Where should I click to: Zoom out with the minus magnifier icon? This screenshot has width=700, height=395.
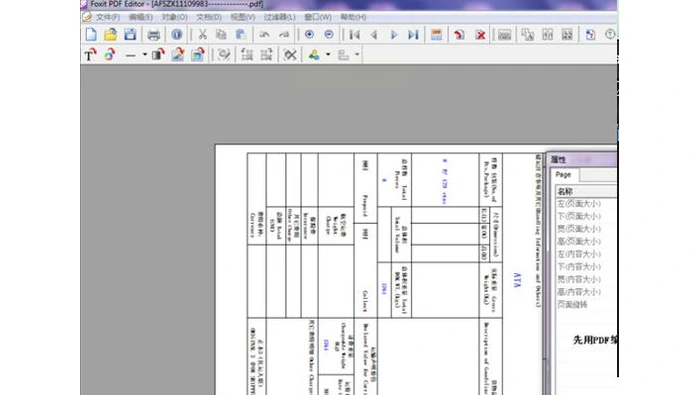coord(329,34)
